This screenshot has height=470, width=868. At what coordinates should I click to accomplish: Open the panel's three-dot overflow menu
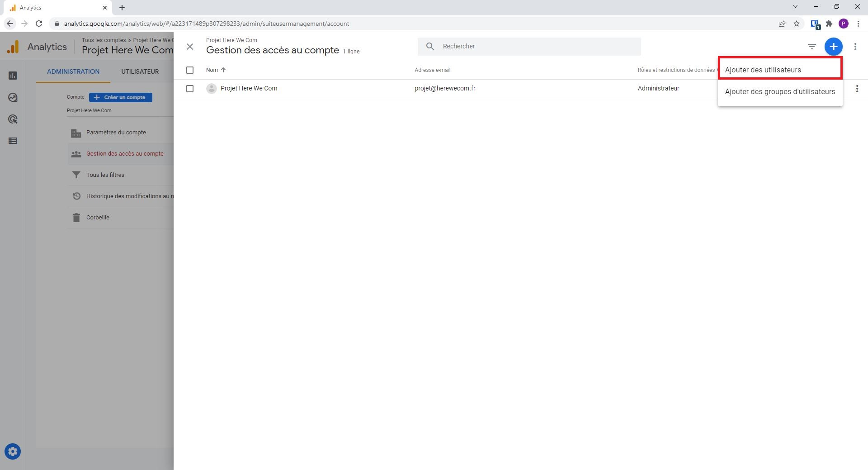coord(855,47)
